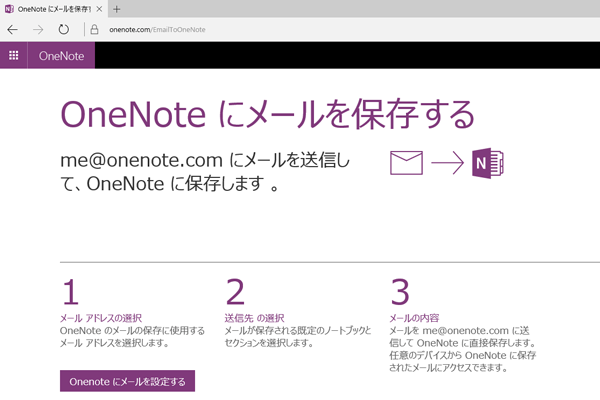Click the lock icon in the address bar
The width and height of the screenshot is (600, 400).
[94, 29]
